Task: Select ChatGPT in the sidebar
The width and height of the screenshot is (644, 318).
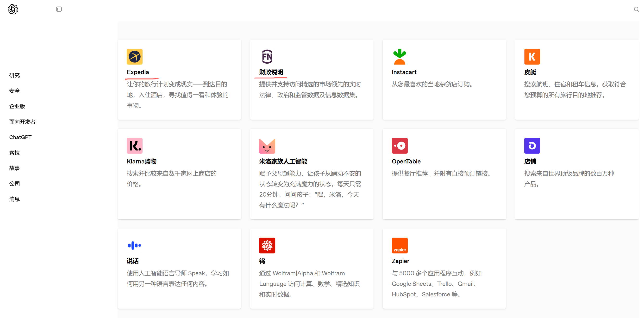Action: (x=20, y=137)
